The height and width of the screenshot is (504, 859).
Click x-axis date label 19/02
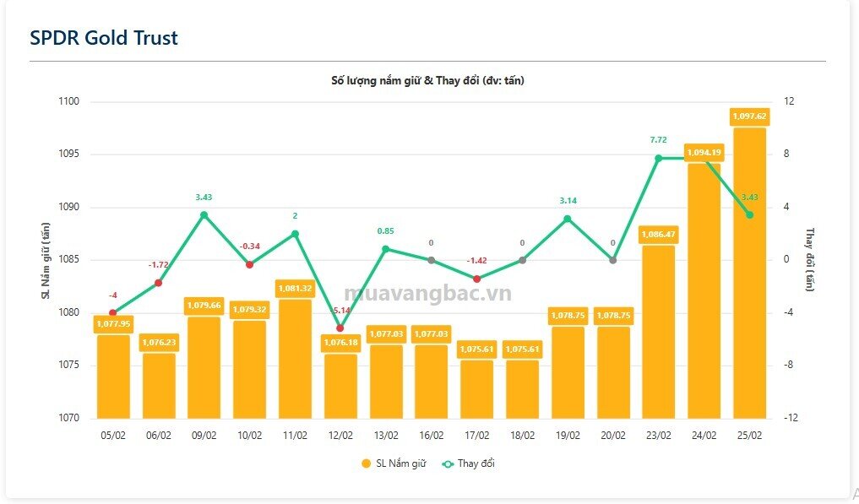[x=568, y=436]
